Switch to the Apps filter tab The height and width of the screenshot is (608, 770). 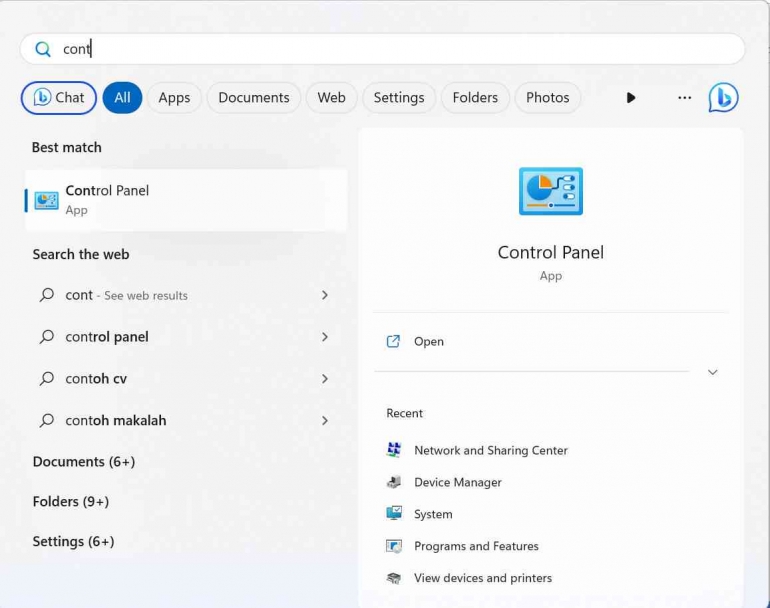tap(174, 97)
